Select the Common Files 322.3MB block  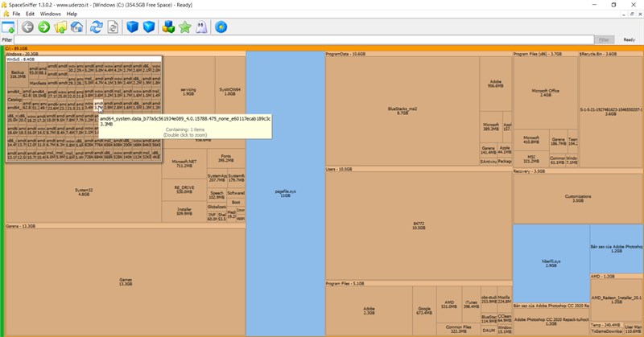pos(458,329)
